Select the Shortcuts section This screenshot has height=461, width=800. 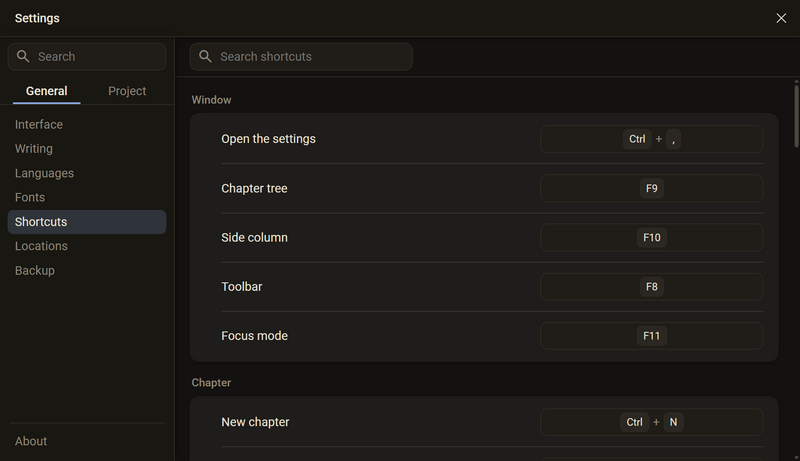click(87, 222)
